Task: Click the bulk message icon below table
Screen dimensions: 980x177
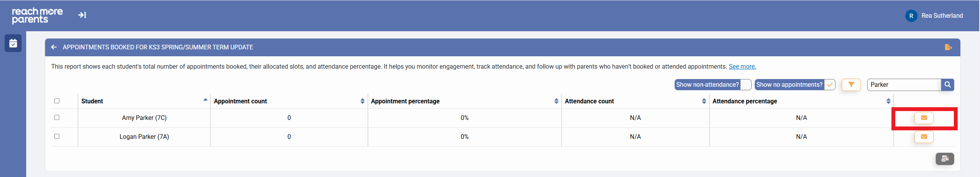Action: tap(945, 158)
